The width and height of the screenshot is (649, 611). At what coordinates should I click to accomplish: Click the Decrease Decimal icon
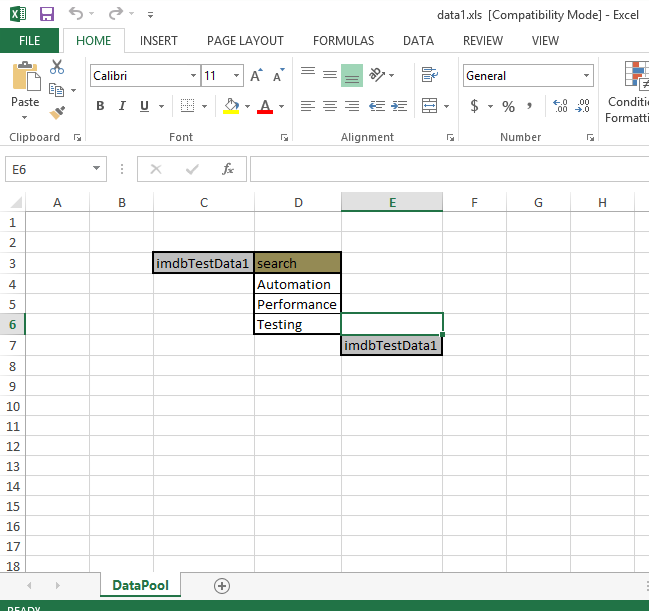[x=582, y=106]
